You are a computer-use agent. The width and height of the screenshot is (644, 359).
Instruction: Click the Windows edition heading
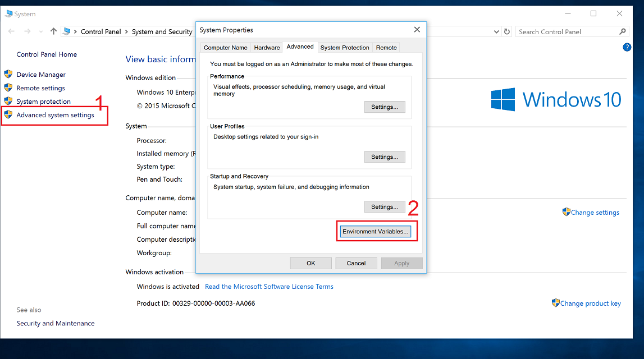click(150, 77)
